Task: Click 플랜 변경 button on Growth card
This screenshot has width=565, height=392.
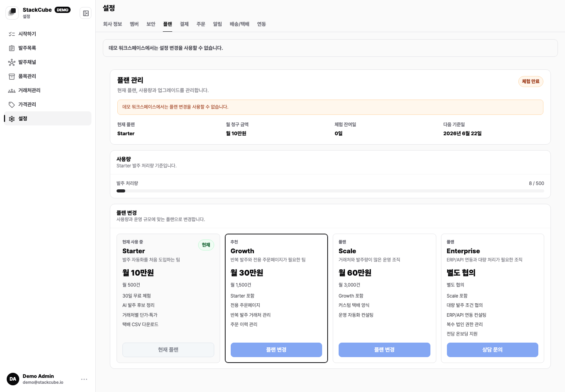Action: coord(276,350)
